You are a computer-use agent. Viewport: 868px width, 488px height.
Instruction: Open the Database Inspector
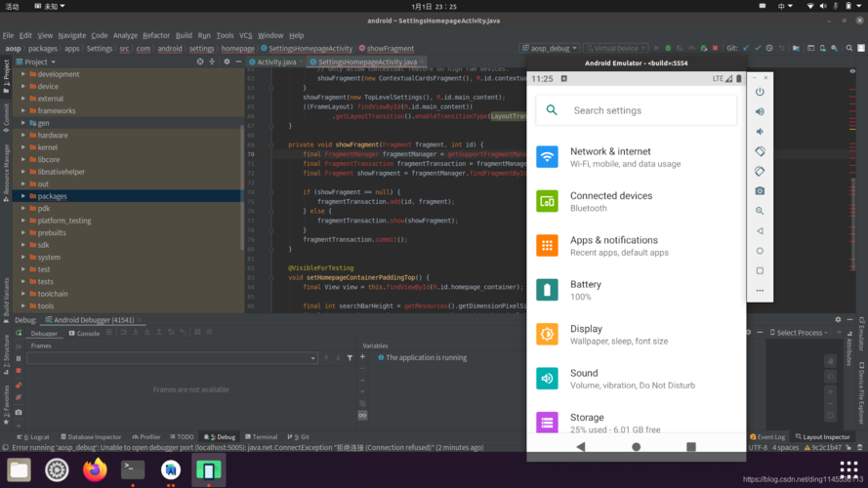pyautogui.click(x=91, y=436)
